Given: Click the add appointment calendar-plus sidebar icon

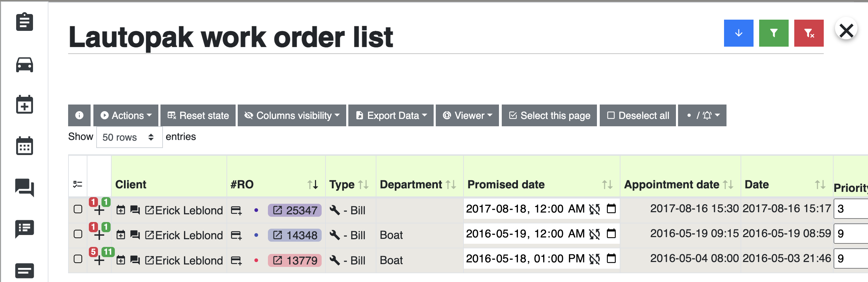Looking at the screenshot, I should click(x=25, y=105).
